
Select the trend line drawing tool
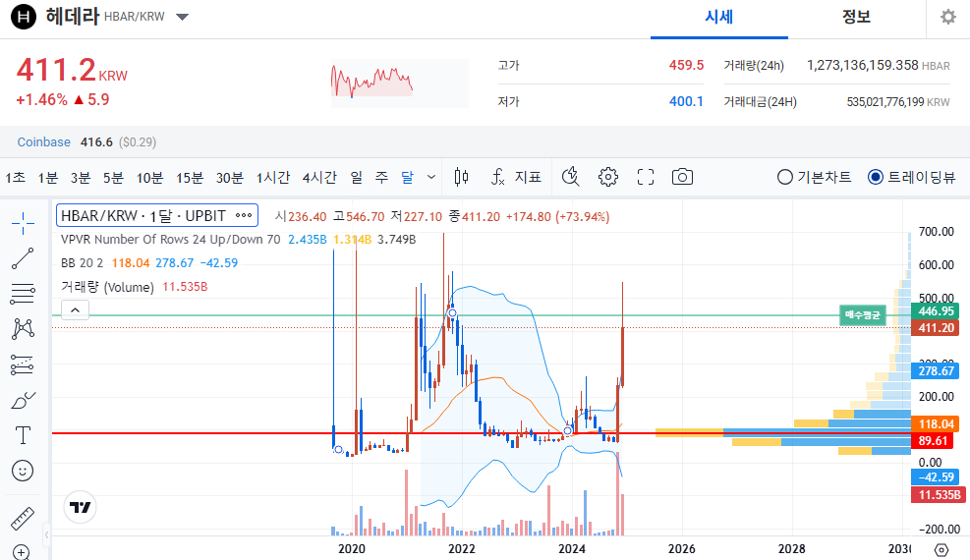pyautogui.click(x=23, y=258)
